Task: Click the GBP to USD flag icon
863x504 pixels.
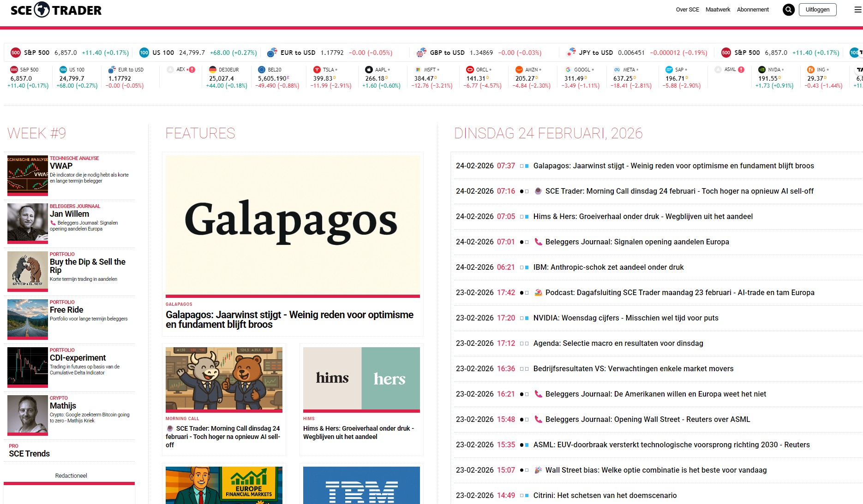Action: coord(421,53)
